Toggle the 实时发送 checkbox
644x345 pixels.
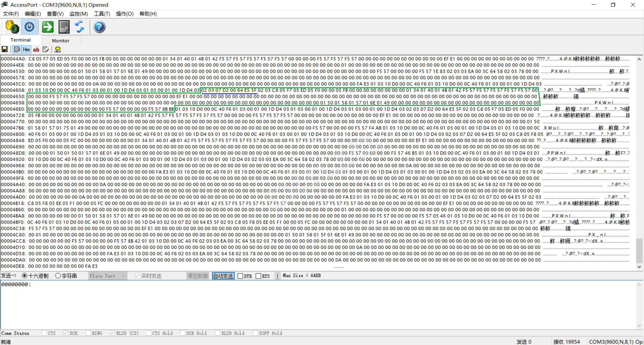(137, 276)
